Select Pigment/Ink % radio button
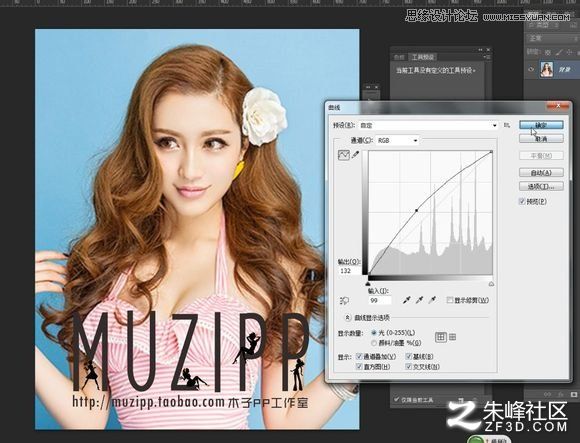 point(374,343)
